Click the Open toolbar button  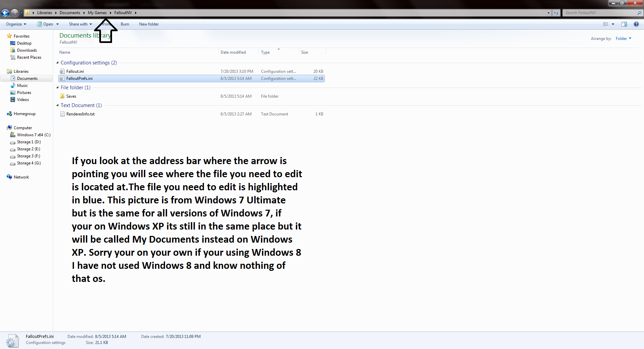(45, 24)
